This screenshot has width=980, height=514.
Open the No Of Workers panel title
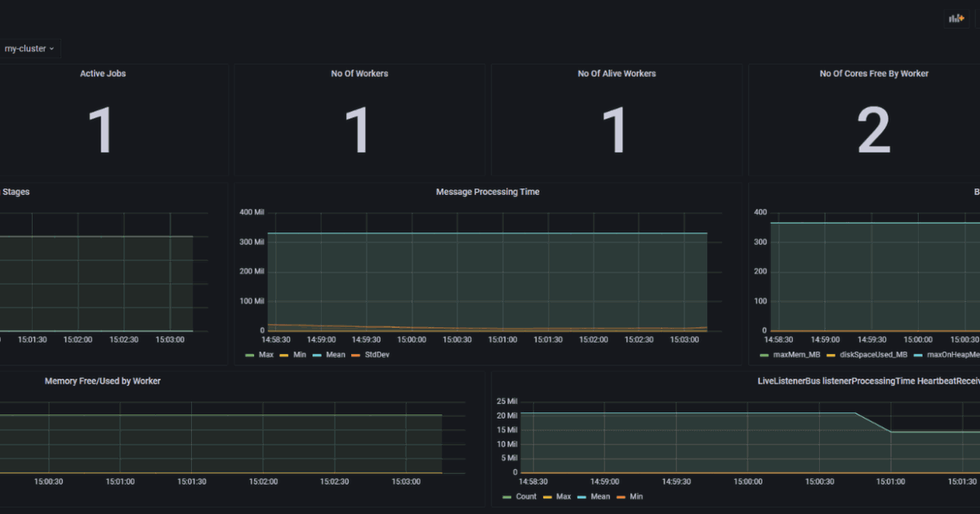click(359, 73)
